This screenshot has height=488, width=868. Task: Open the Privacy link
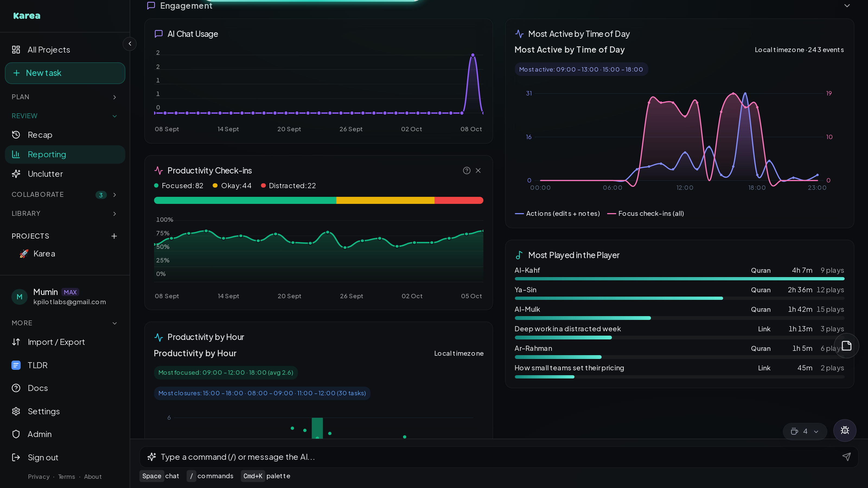coord(39,477)
